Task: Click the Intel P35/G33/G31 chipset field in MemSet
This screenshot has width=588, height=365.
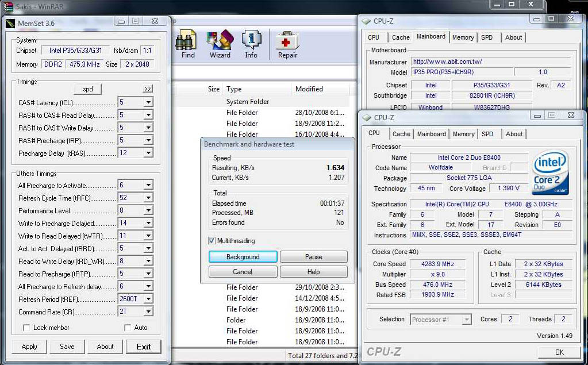Action: coord(76,50)
